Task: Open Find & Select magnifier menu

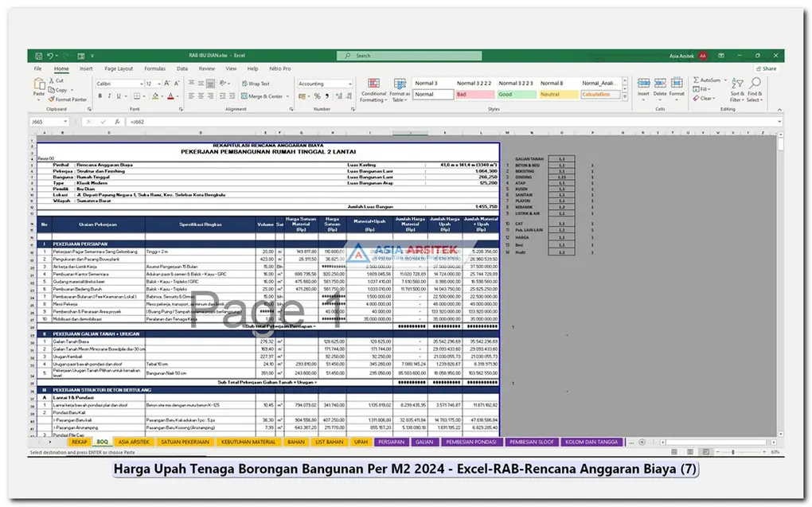Action: [x=755, y=90]
